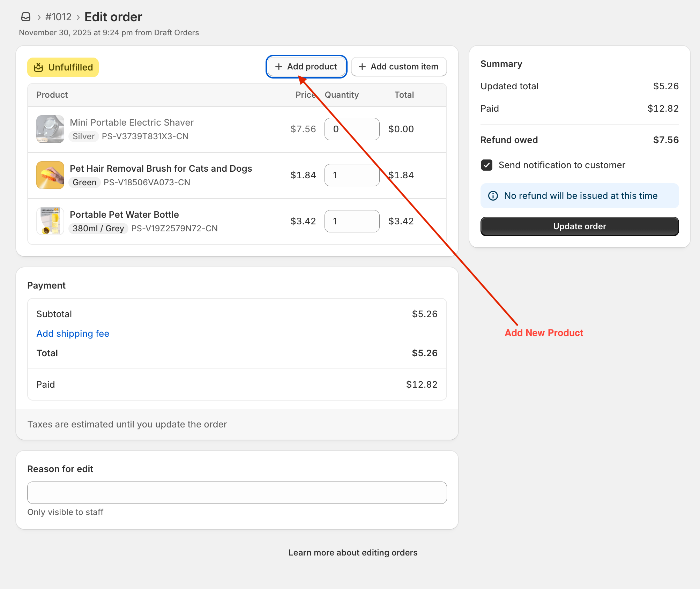Click the plus icon on Add product
Viewport: 700px width, 589px height.
(279, 67)
